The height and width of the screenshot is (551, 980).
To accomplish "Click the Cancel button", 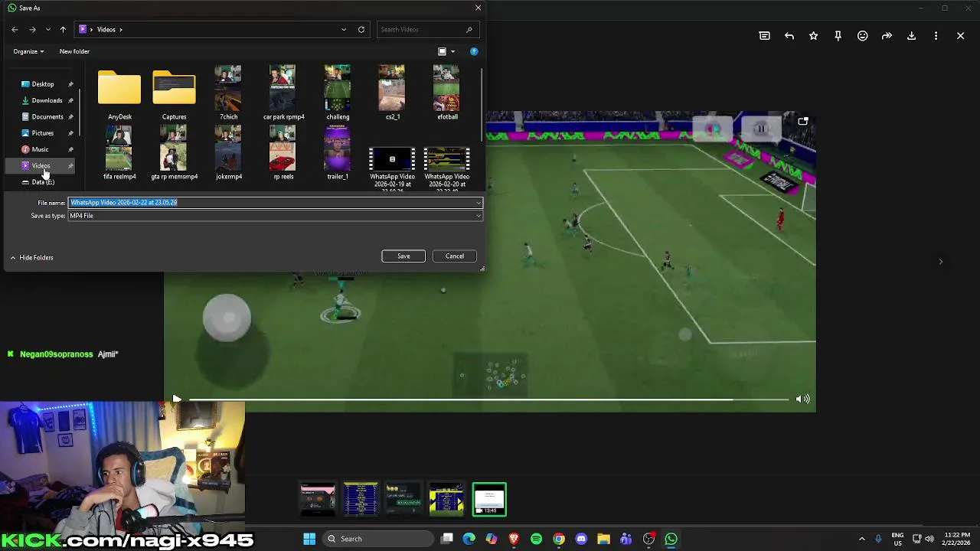I will [455, 256].
